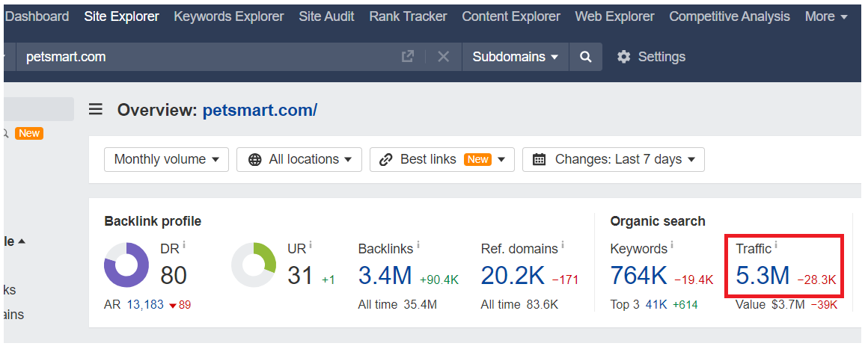868x355 pixels.
Task: Click the calendar icon in Changes filter
Action: click(540, 160)
